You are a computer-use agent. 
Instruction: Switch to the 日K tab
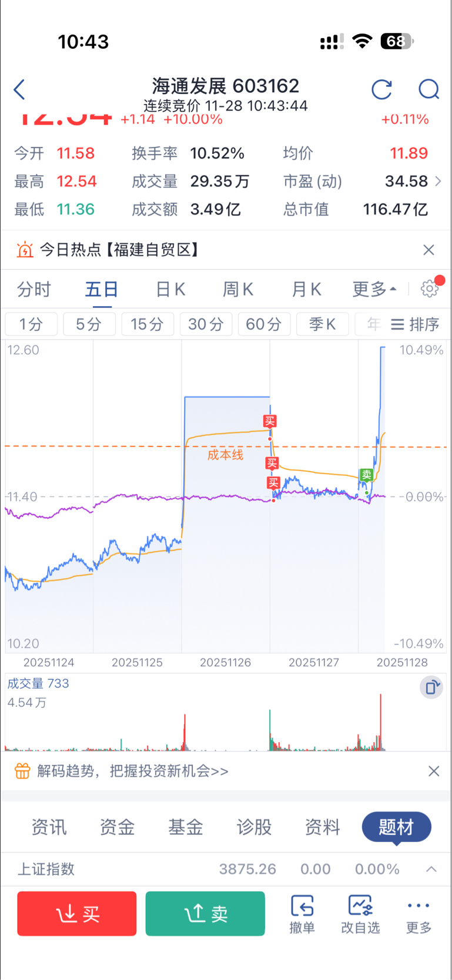170,289
